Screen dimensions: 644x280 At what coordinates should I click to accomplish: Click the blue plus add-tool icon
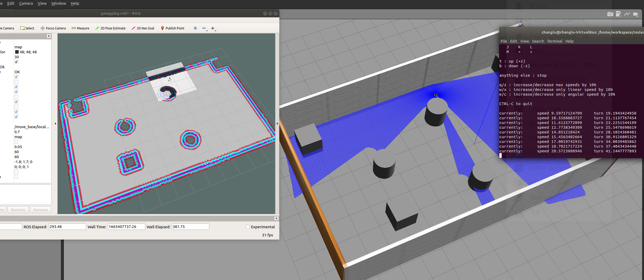click(195, 28)
